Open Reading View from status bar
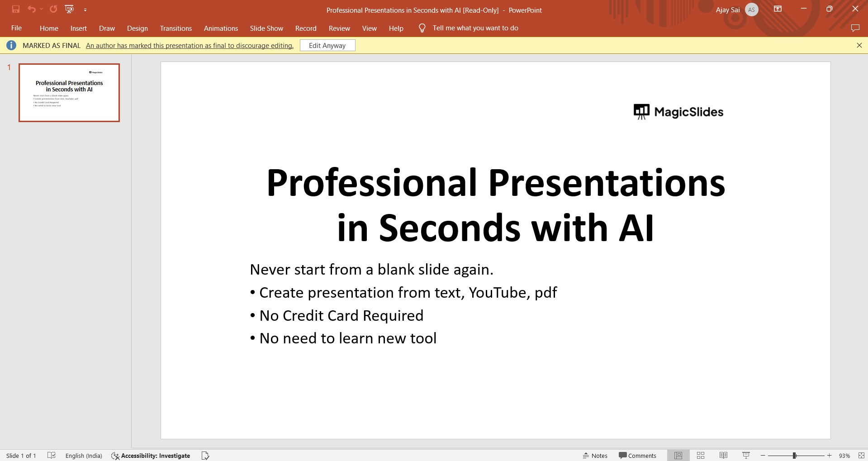Viewport: 868px width, 461px height. click(x=723, y=456)
